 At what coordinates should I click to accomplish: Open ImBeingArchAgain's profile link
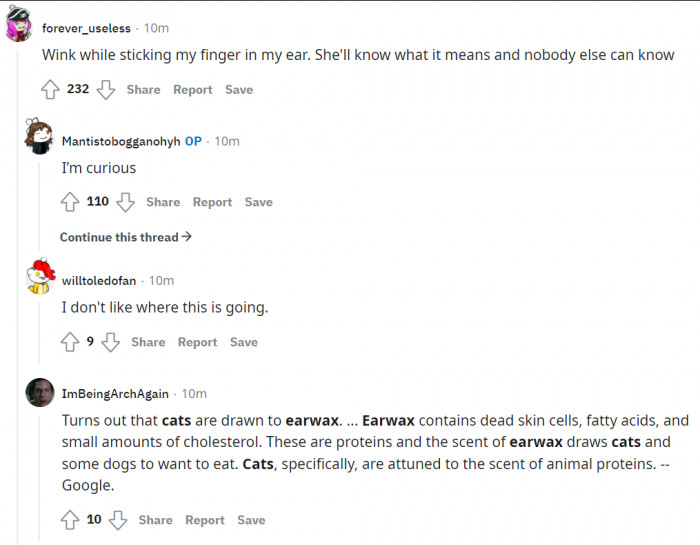(x=115, y=394)
